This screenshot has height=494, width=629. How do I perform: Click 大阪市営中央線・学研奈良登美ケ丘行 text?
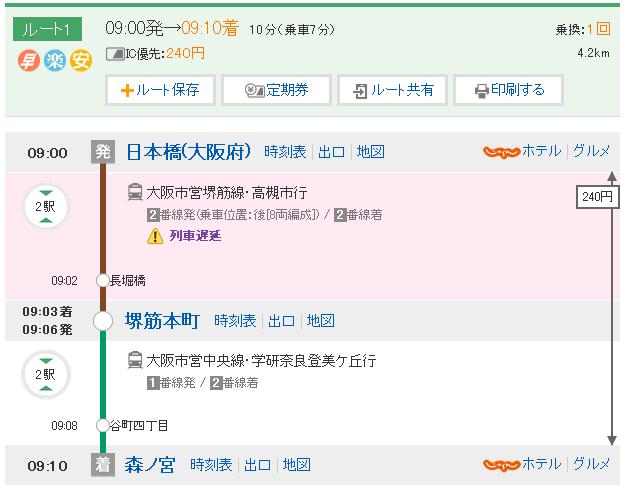[261, 361]
